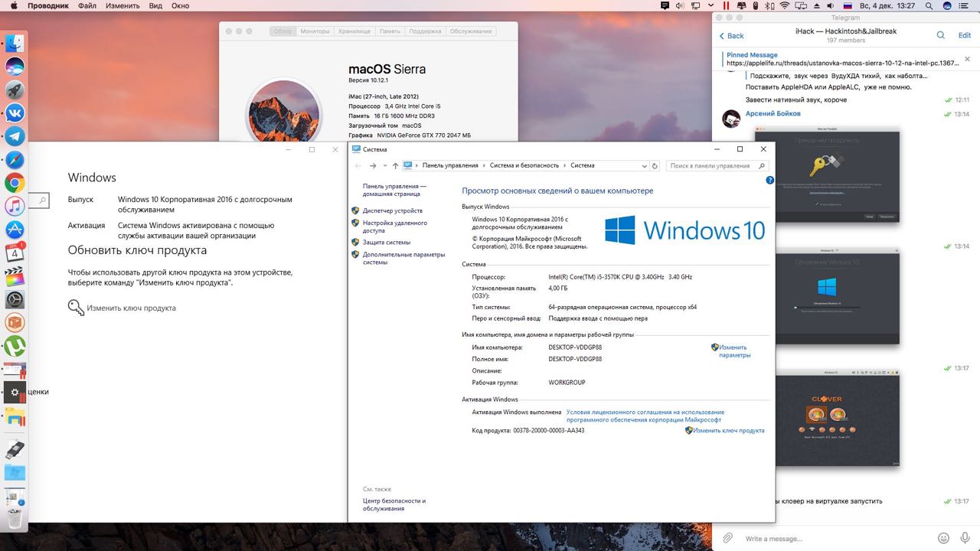Launch uTorrent from the Dock
This screenshot has width=980, height=551.
pyautogui.click(x=15, y=346)
